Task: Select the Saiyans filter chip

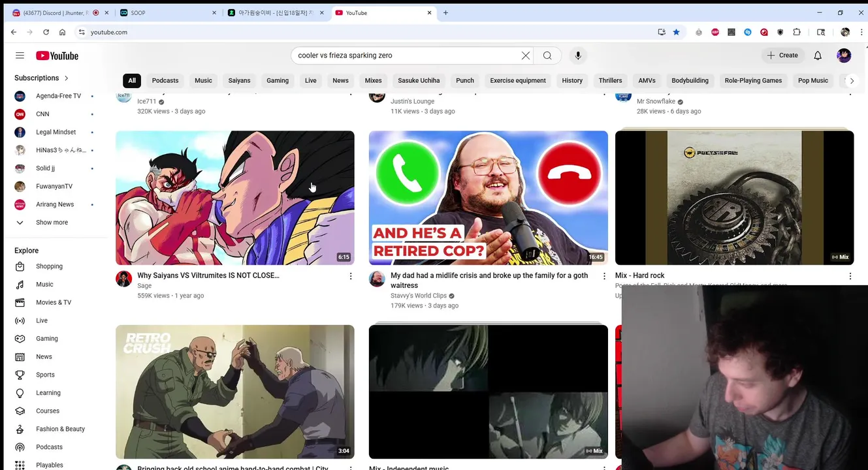Action: [239, 81]
